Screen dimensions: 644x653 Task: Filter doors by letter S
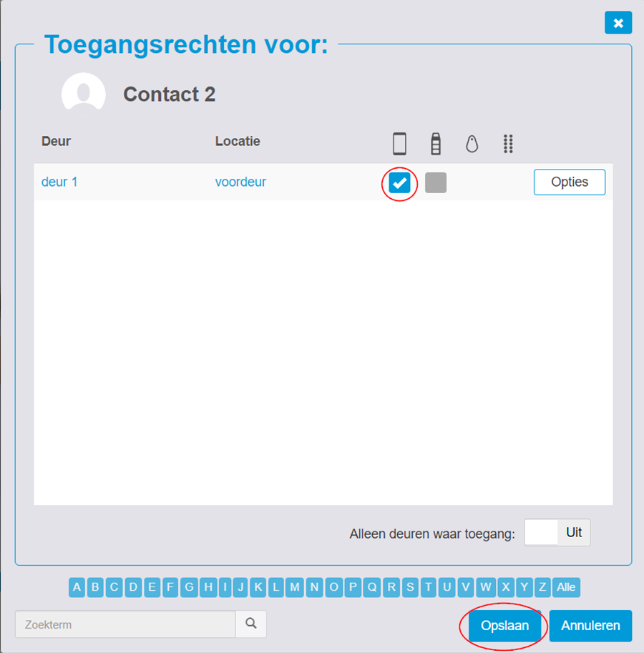410,587
